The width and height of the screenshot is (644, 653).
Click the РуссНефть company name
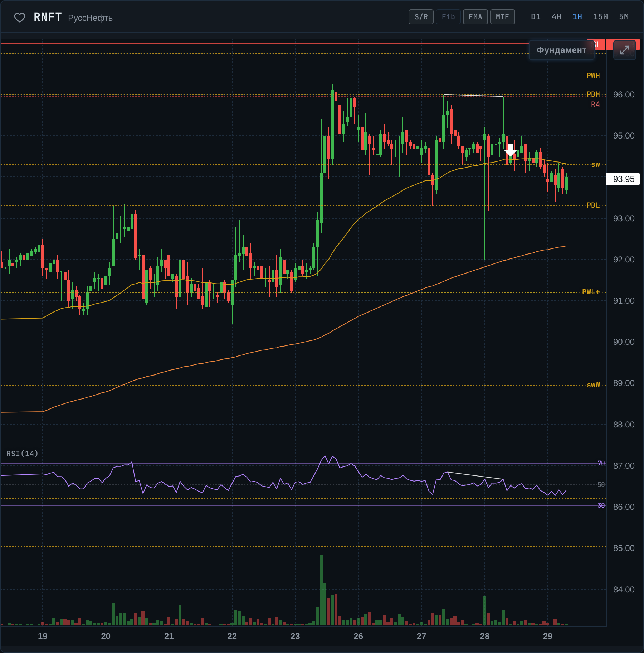pyautogui.click(x=90, y=18)
